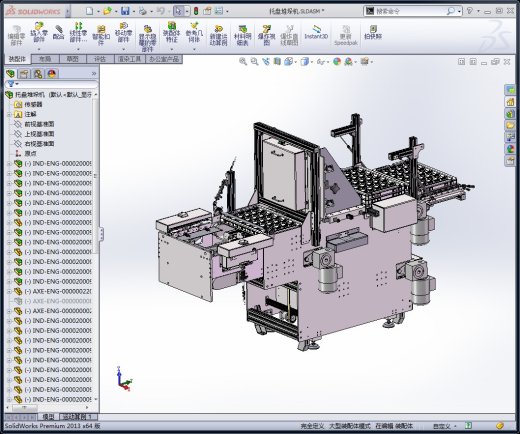Click the Section View icon in view toolbar
Viewport: 520px width, 434px height.
(277, 61)
